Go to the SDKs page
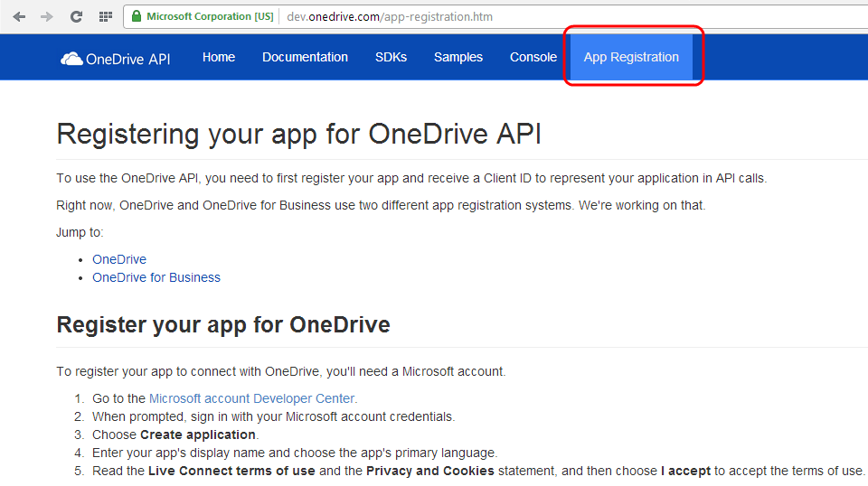The image size is (868, 486). pyautogui.click(x=391, y=57)
